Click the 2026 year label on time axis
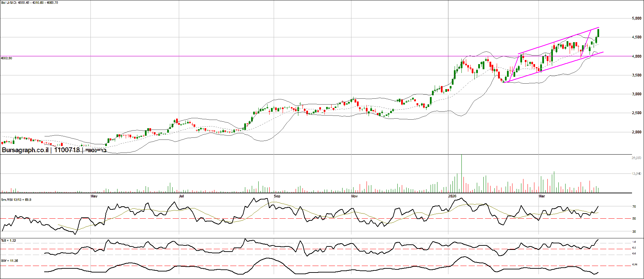The width and height of the screenshot is (644, 279). point(453,196)
